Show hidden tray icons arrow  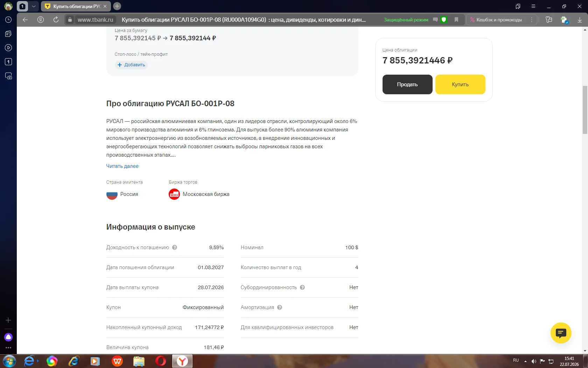(x=525, y=361)
